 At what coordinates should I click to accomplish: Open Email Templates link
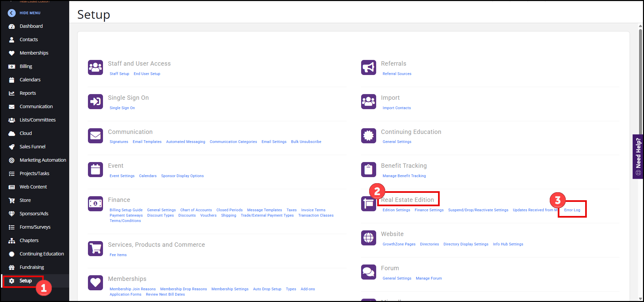pos(147,142)
